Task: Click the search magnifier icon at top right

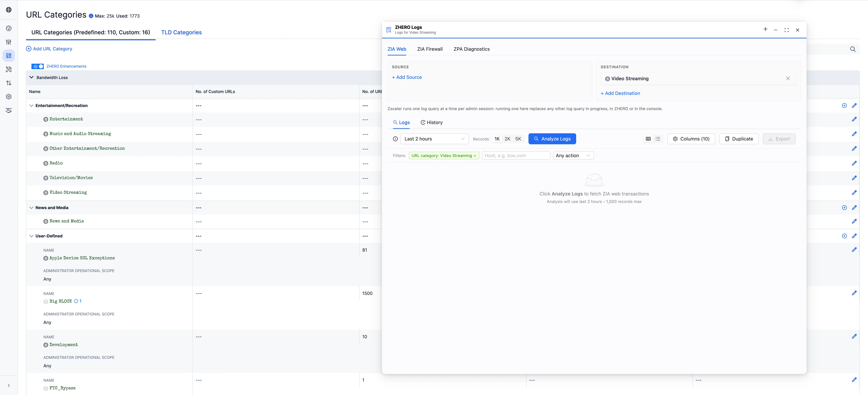Action: [x=853, y=49]
